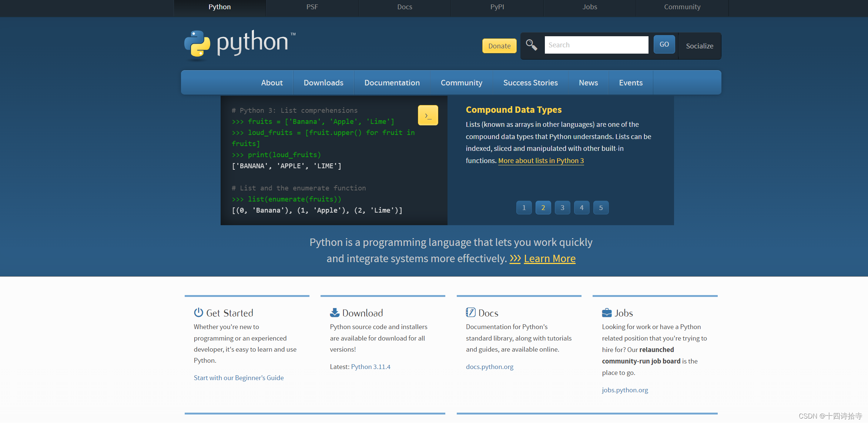
Task: Switch to code slide 3
Action: [x=562, y=208]
